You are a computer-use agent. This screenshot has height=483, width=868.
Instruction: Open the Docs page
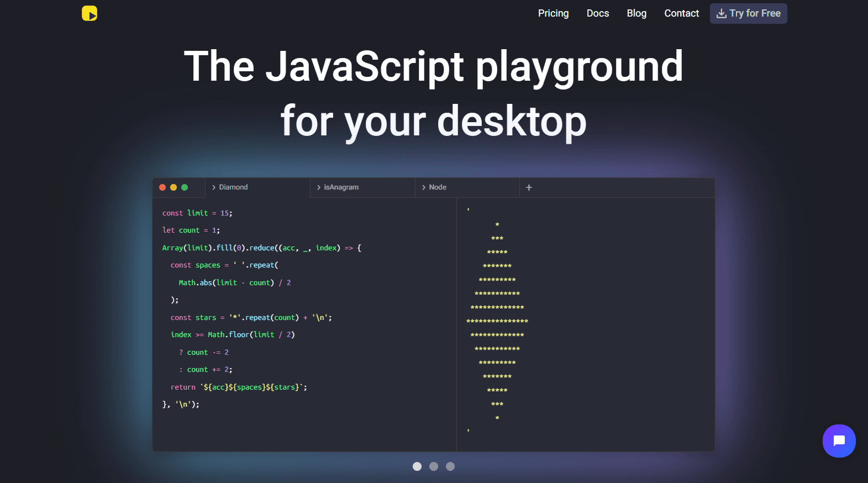pos(598,13)
